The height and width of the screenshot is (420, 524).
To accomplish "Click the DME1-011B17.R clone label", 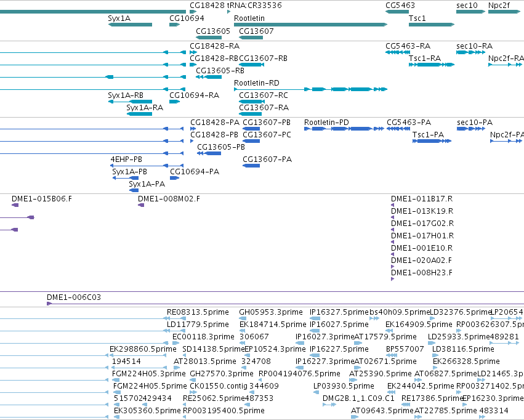I will [x=422, y=199].
